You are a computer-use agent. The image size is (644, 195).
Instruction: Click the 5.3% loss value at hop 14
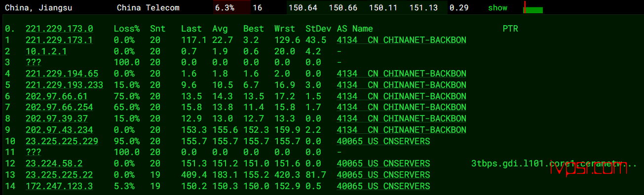coord(124,186)
